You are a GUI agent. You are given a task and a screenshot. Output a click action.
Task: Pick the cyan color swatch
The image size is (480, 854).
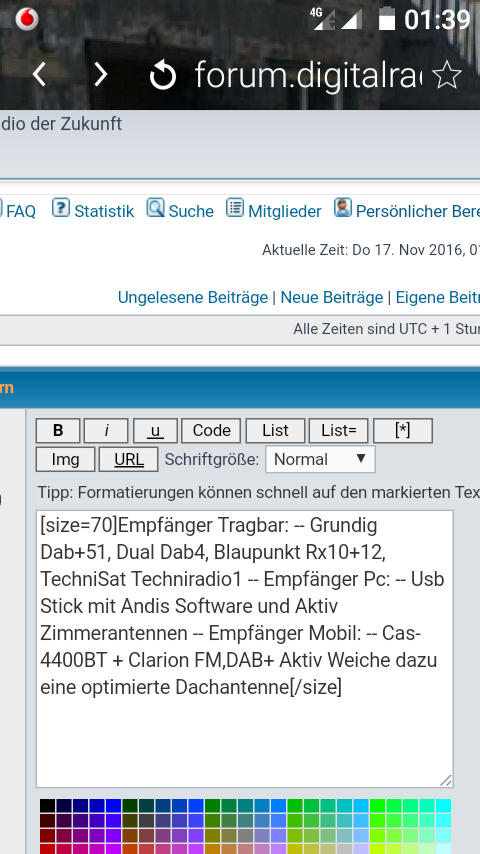(x=443, y=806)
